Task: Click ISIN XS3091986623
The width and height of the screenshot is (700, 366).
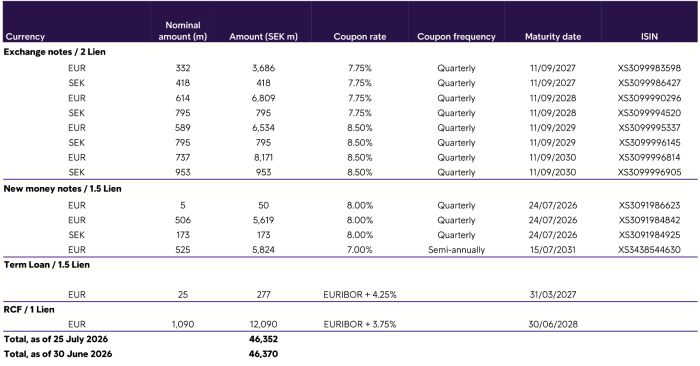Action: [649, 205]
